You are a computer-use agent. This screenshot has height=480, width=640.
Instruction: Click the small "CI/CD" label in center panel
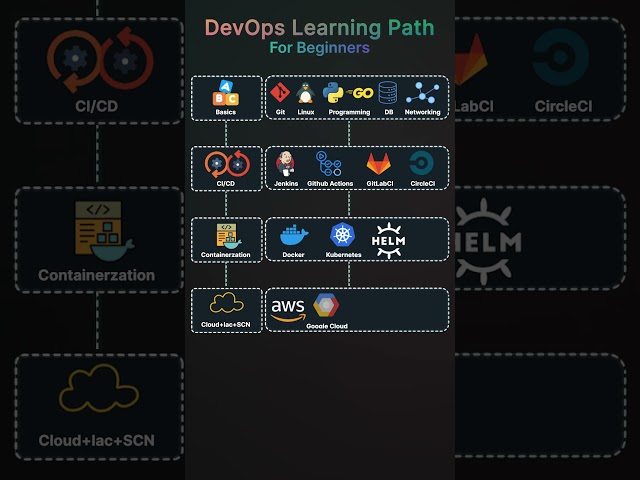(226, 184)
